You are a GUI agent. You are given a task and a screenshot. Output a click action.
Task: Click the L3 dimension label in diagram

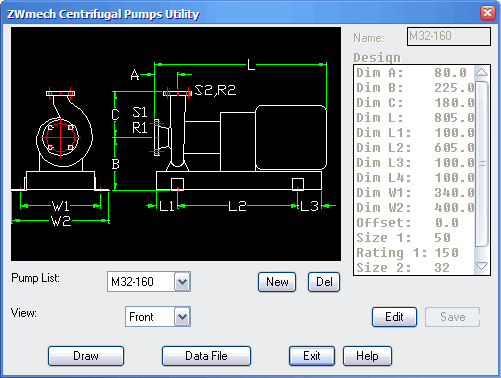(x=310, y=206)
